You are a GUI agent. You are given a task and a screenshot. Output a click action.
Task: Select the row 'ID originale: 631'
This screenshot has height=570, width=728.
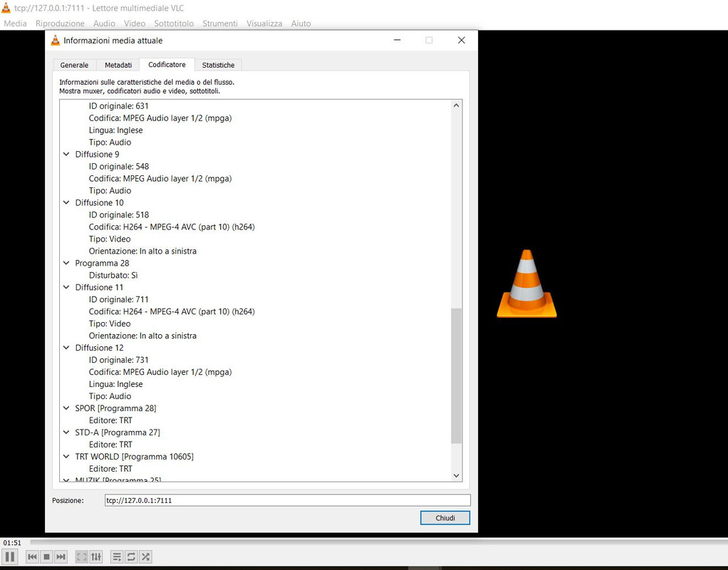tap(118, 106)
